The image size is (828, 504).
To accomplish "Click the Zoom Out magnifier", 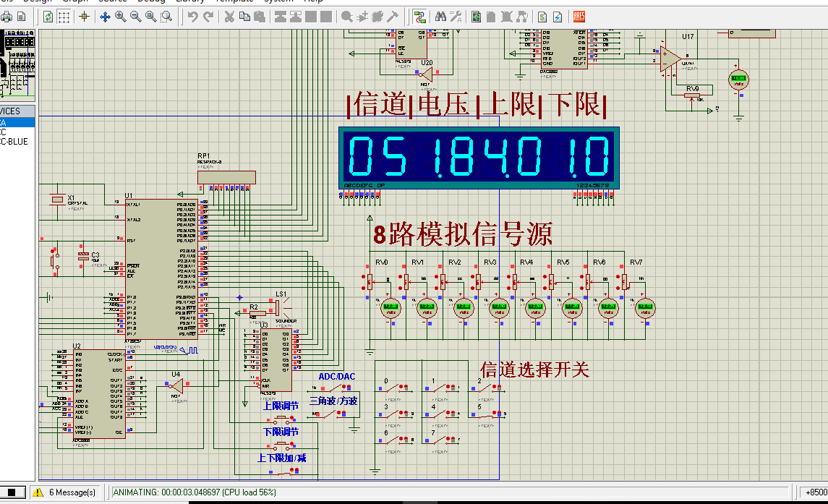I will pos(136,17).
